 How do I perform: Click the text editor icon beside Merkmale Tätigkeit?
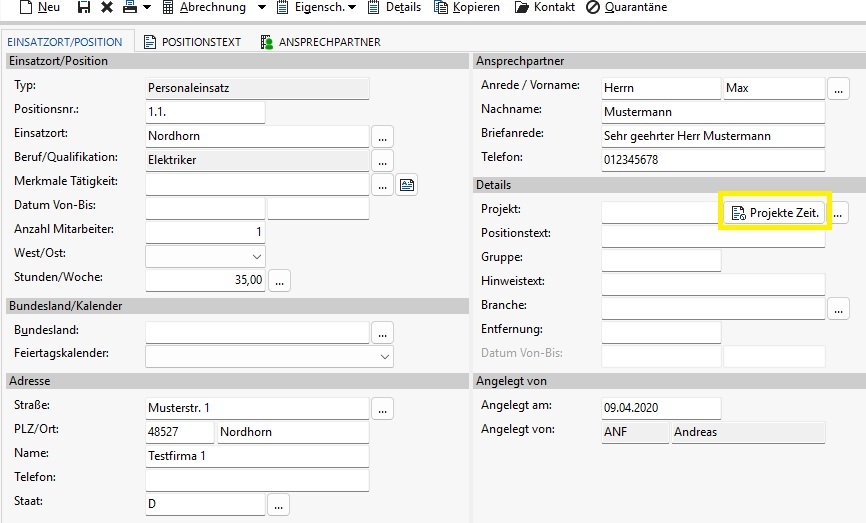(407, 184)
